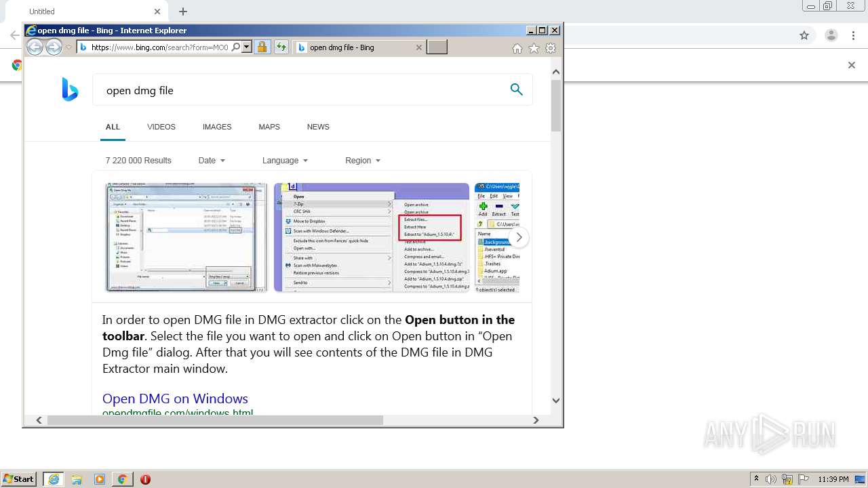Click the Bing logo

(70, 89)
